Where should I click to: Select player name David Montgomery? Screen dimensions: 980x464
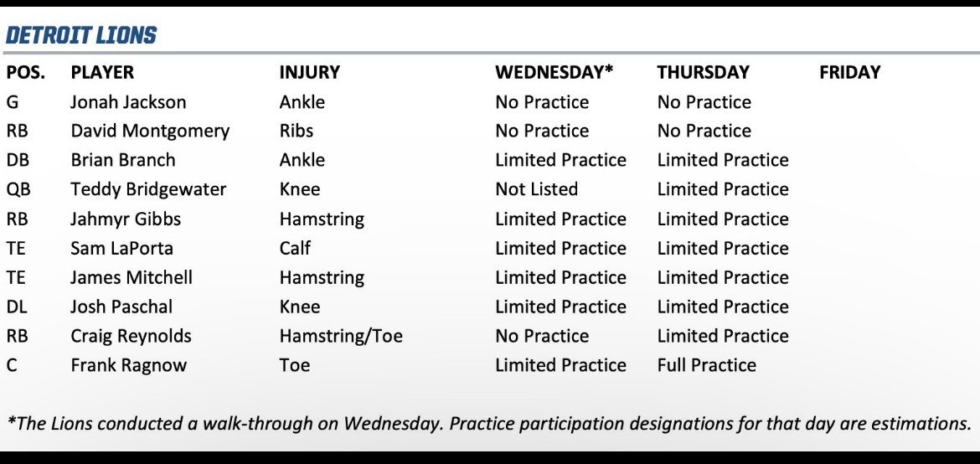pyautogui.click(x=150, y=131)
